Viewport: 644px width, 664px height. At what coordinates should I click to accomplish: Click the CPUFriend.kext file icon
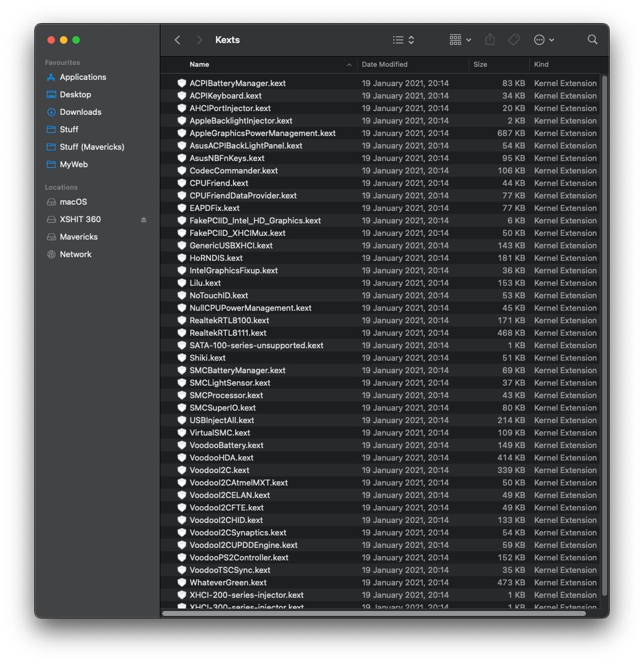182,183
